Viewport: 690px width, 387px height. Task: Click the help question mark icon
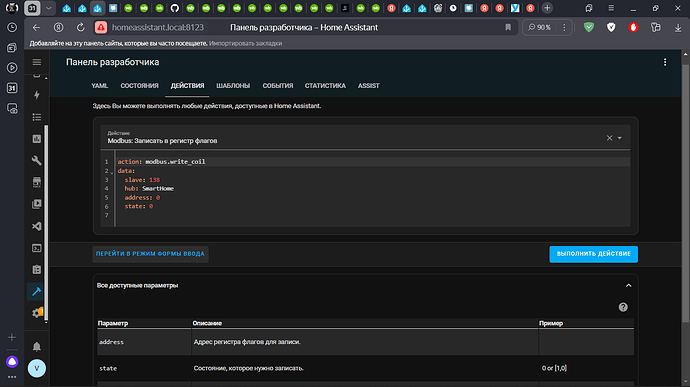coord(623,307)
